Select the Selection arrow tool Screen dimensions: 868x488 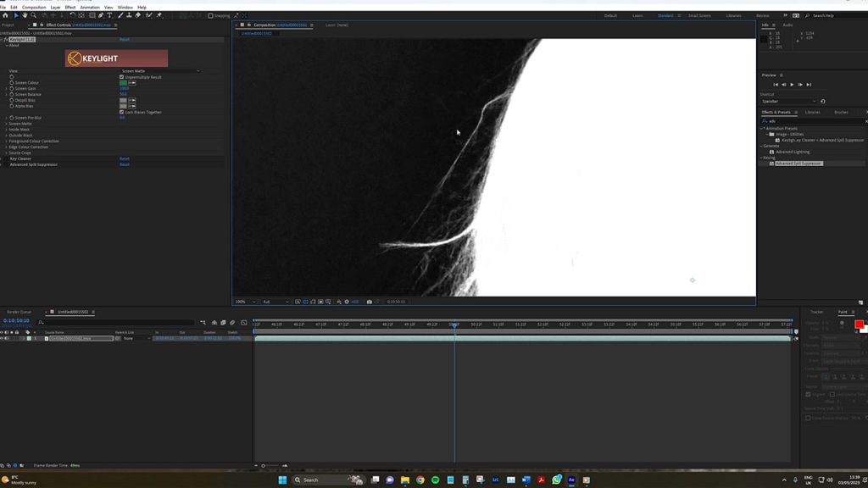(x=15, y=15)
